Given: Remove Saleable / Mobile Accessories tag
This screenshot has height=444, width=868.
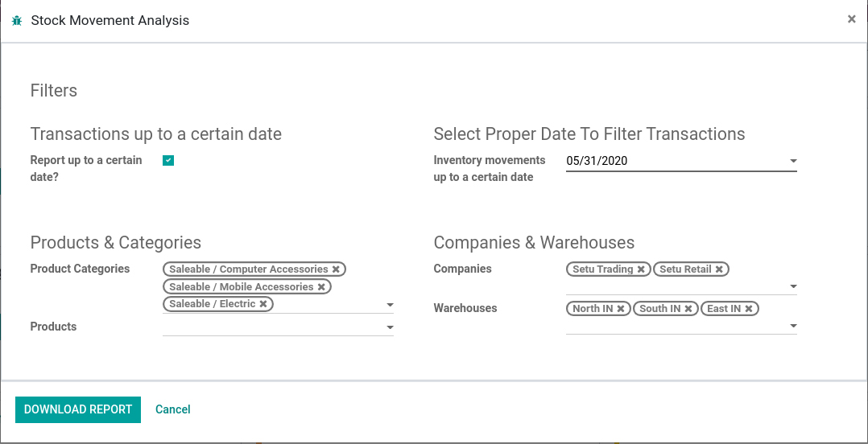Looking at the screenshot, I should pos(321,287).
